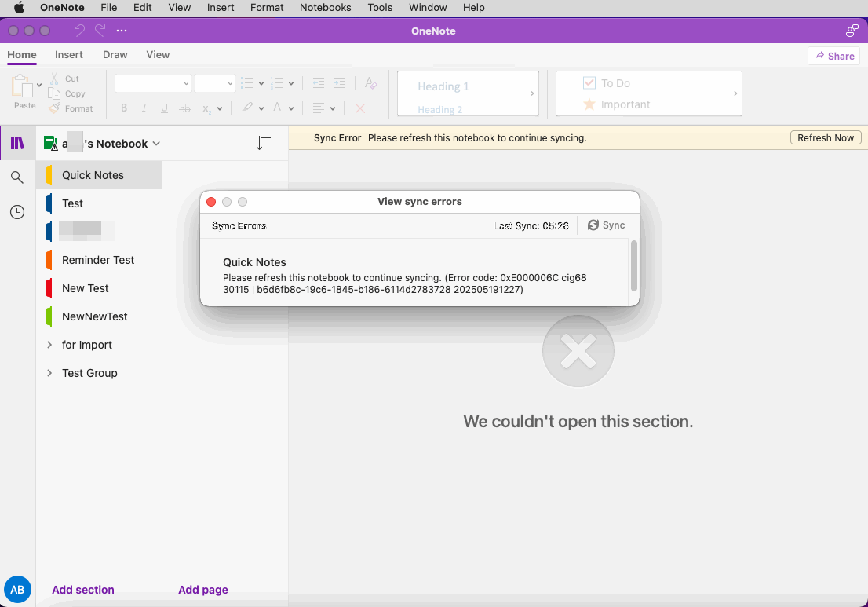This screenshot has height=607, width=868.
Task: Click the sort pages icon
Action: pyautogui.click(x=264, y=143)
